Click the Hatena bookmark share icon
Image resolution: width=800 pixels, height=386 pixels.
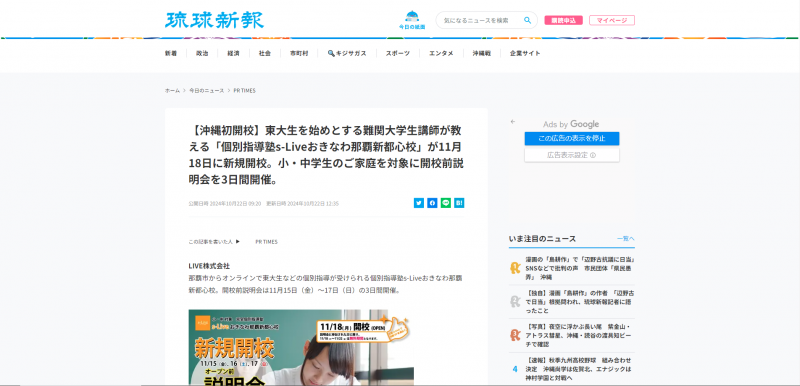coord(459,203)
